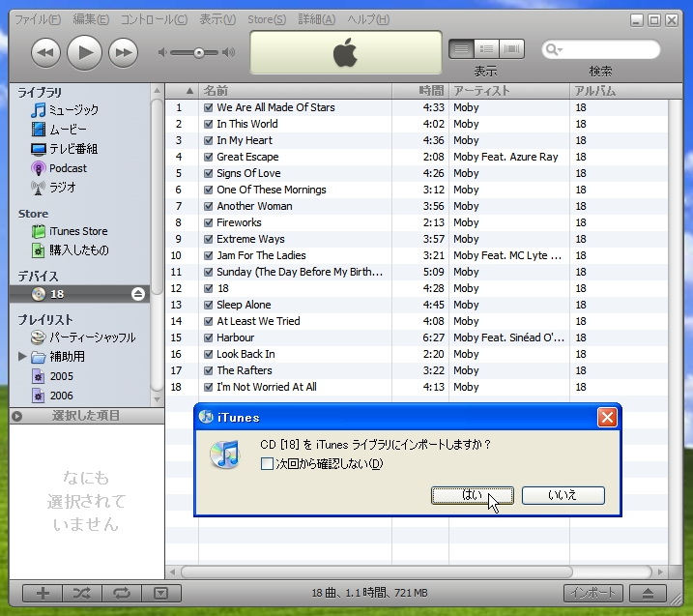Uncheck In My Heart track
Viewport: 693px width, 616px height.
(209, 140)
